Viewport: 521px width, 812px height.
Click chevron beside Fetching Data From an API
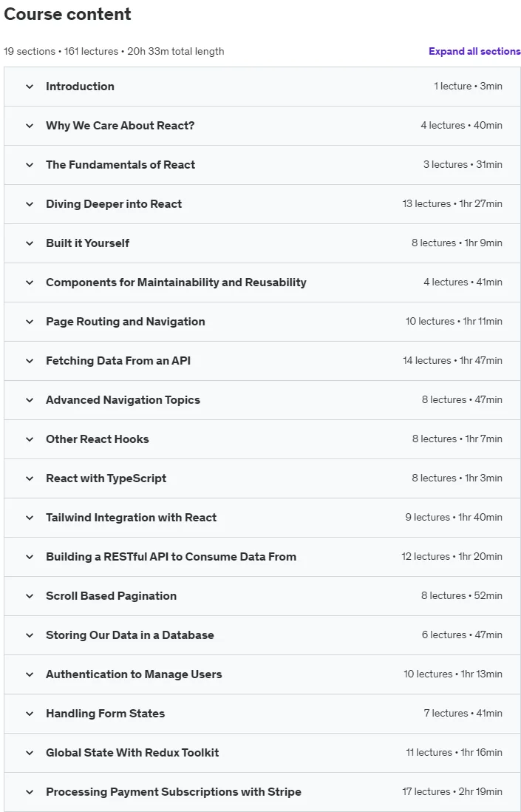pyautogui.click(x=30, y=361)
